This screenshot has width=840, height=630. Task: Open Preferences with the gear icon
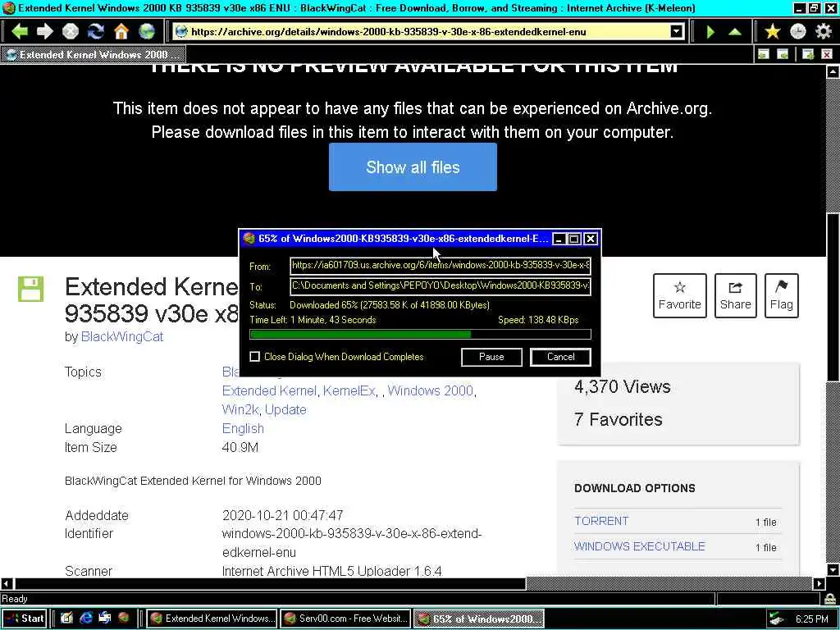[824, 32]
